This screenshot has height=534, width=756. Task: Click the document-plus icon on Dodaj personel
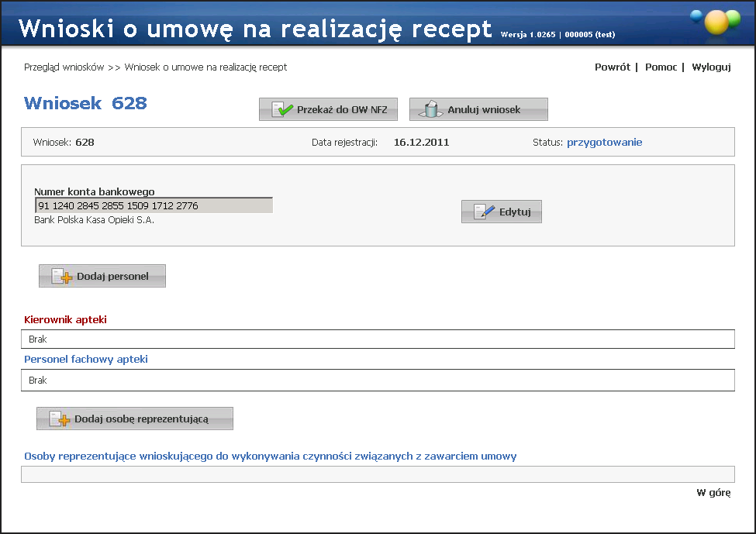click(61, 277)
